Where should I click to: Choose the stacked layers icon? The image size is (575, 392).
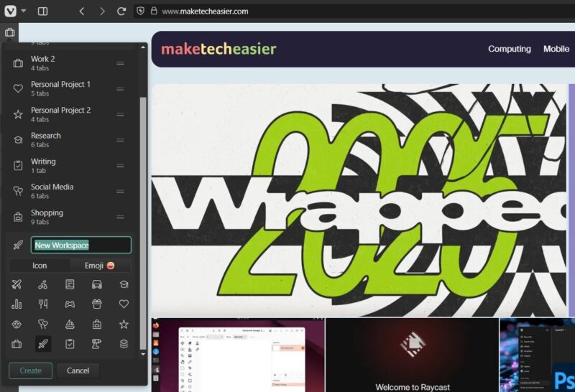124,344
